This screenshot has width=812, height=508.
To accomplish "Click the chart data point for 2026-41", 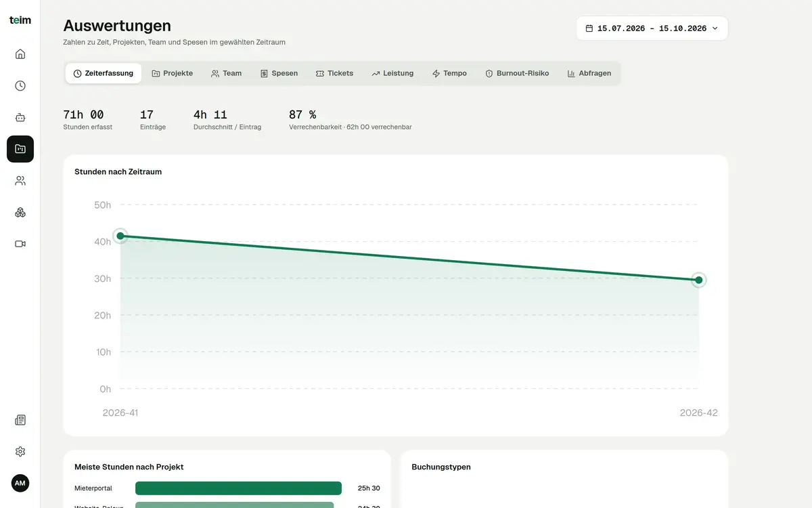I will 120,236.
